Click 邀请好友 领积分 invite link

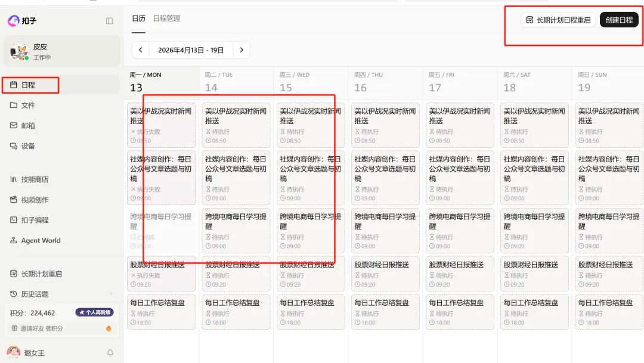(42, 328)
